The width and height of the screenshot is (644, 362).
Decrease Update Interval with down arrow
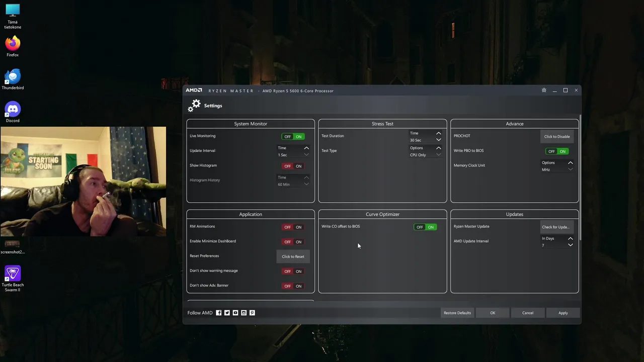tap(306, 155)
